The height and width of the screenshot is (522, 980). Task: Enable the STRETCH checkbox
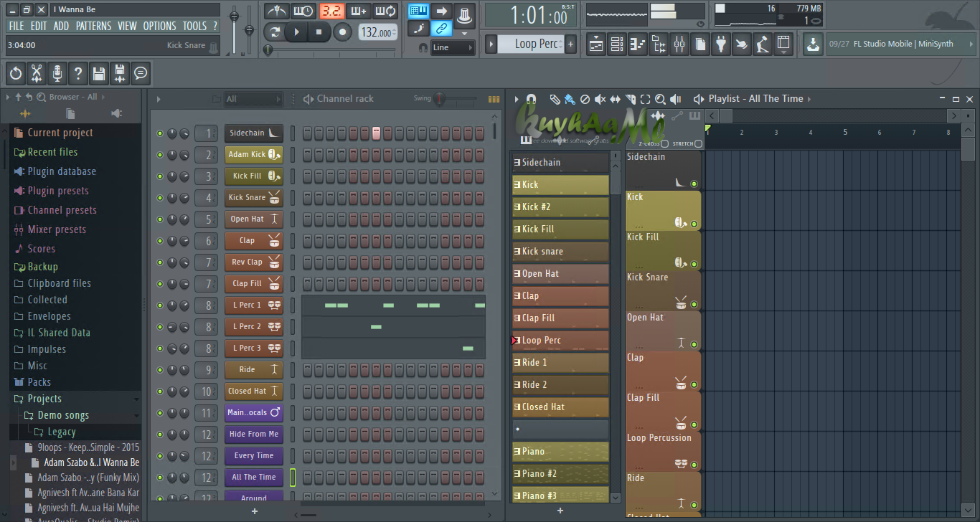coord(699,144)
